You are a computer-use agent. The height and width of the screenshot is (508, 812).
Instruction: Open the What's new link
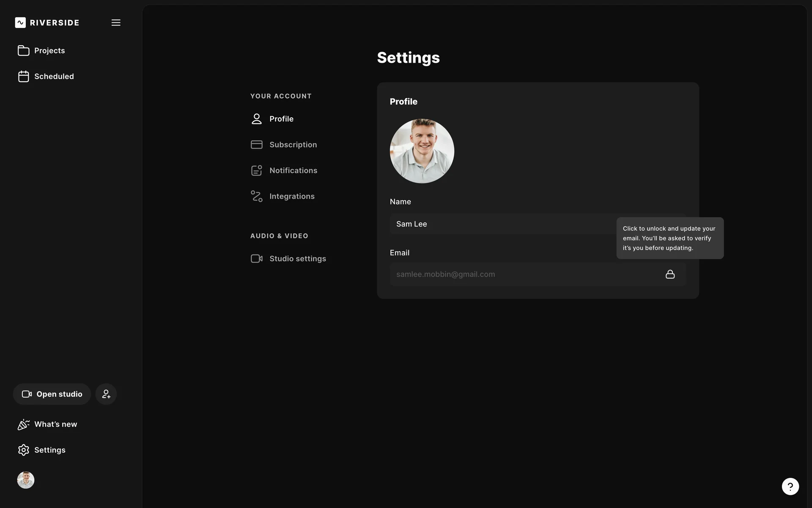[55, 424]
